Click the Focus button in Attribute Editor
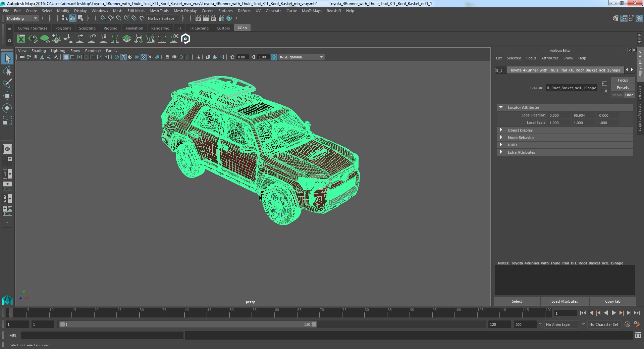Viewport: 644px width, 349px height. tap(623, 80)
